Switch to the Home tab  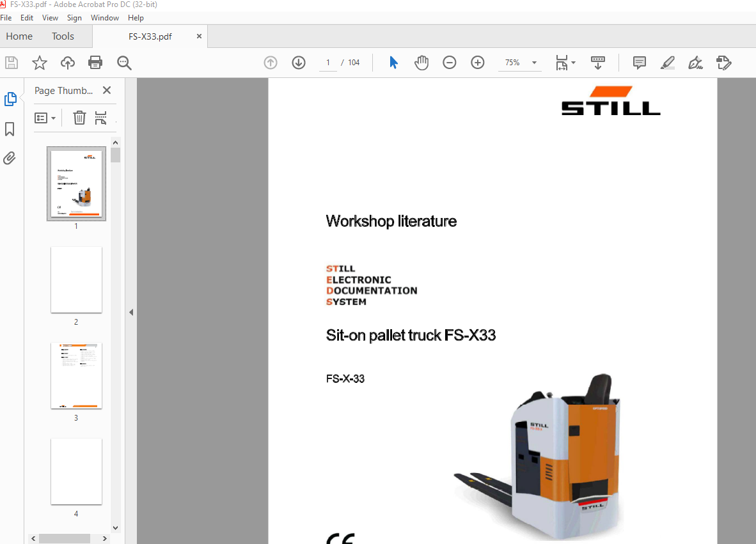click(19, 36)
